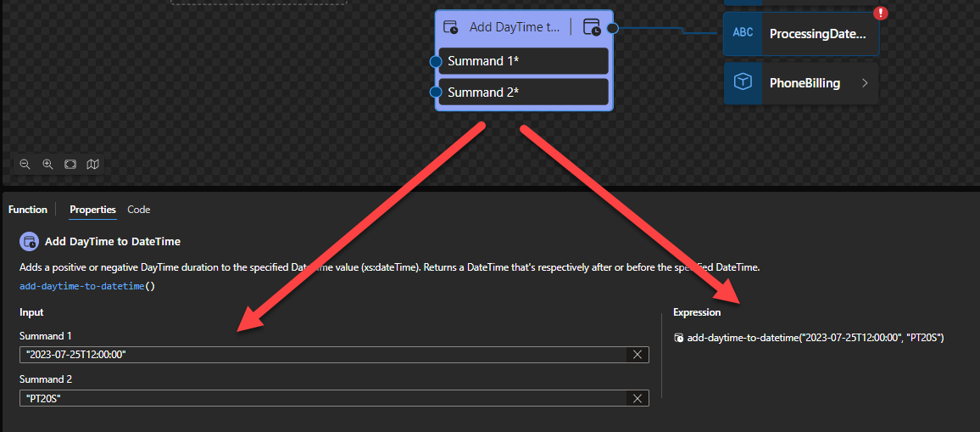Click the ABC string type icon
The image size is (980, 432).
click(743, 33)
